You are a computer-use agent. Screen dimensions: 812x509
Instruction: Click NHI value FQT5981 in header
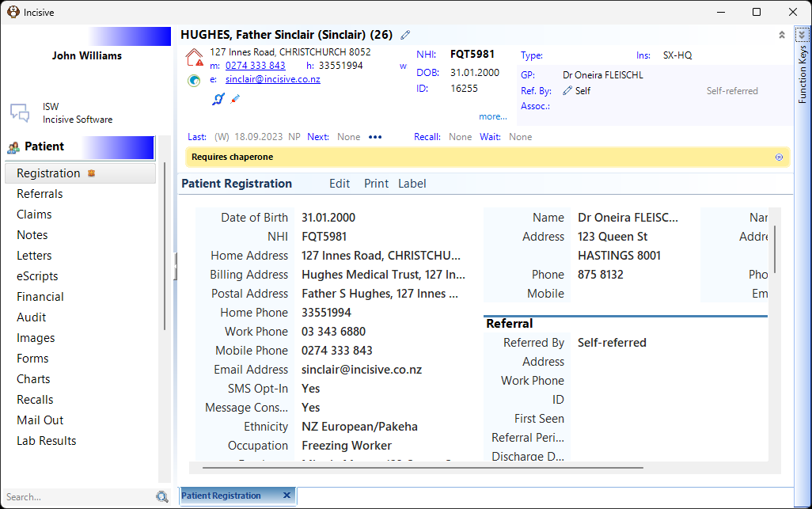tap(472, 55)
